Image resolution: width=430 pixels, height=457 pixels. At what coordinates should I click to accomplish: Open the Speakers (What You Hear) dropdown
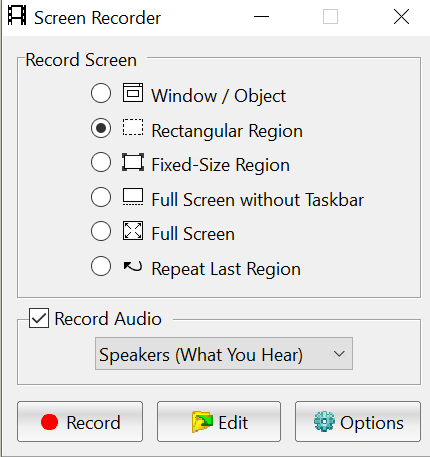(x=224, y=354)
